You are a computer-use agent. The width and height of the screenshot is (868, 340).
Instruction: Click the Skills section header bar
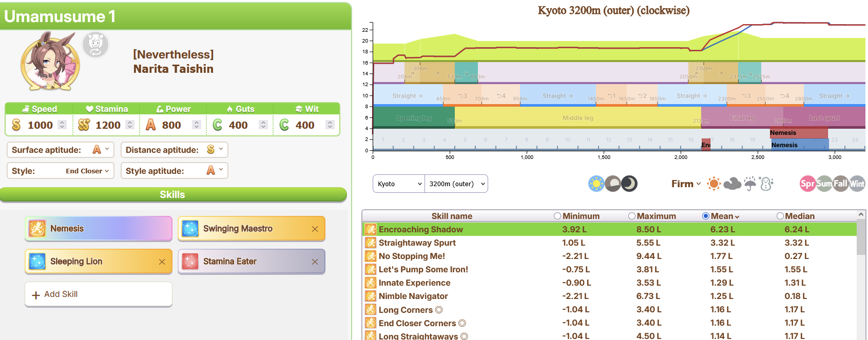[x=173, y=195]
